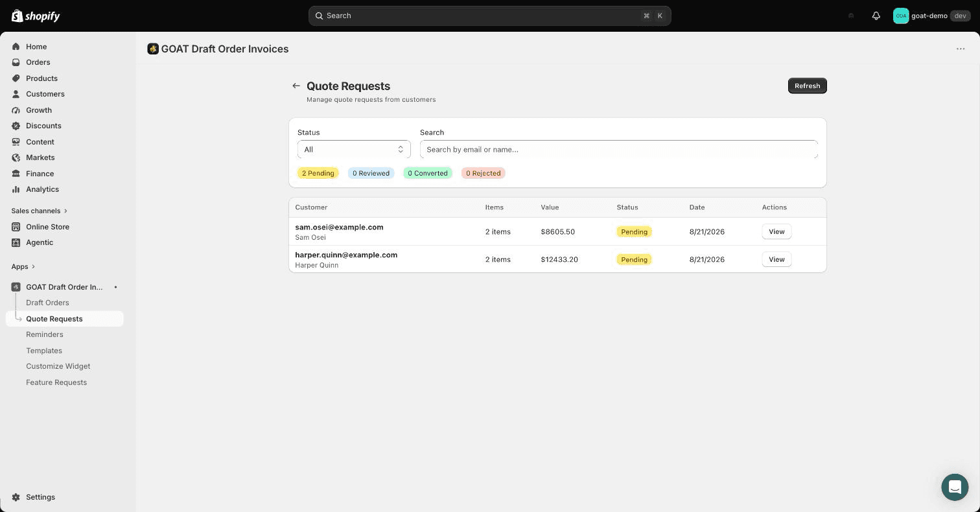This screenshot has height=512, width=980.
Task: Expand the Sales channels section
Action: [39, 211]
